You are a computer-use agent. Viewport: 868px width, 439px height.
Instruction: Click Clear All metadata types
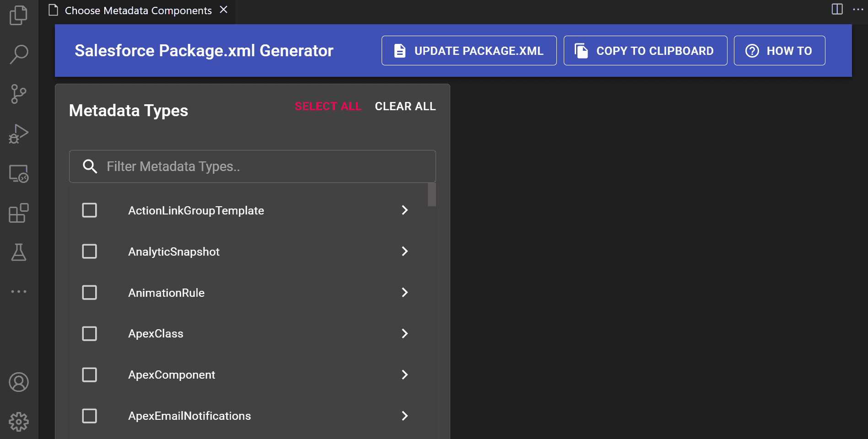(405, 106)
